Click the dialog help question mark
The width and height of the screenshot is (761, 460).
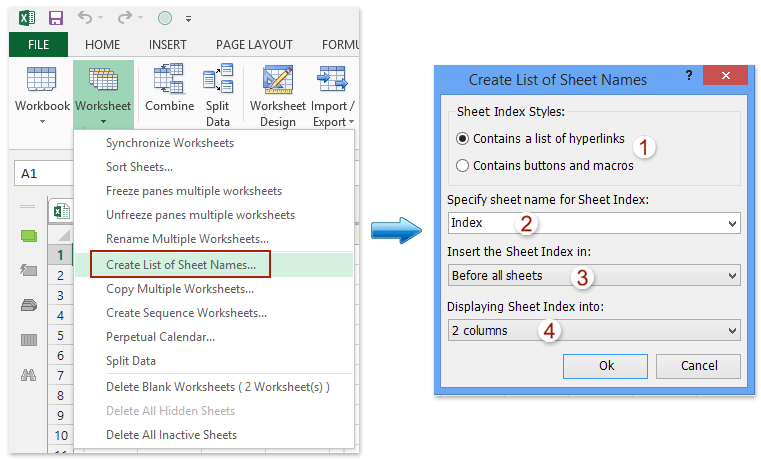(x=688, y=77)
